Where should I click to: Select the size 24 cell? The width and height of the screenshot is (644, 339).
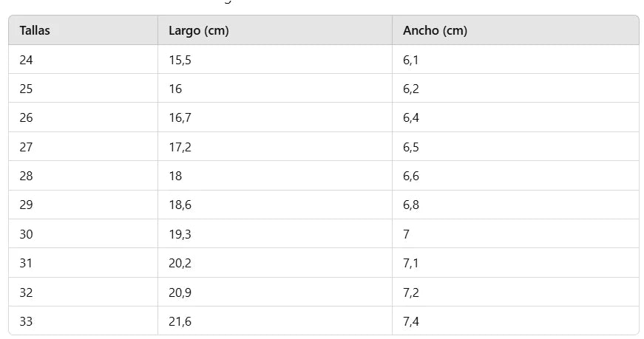click(27, 60)
